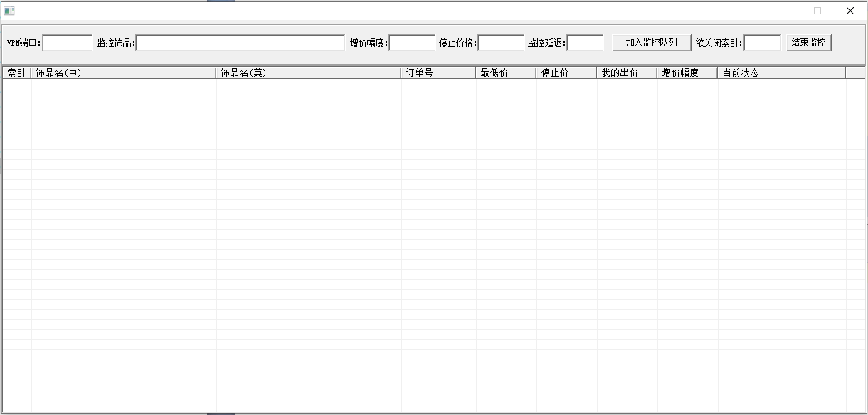Click inside the VPN端口 input field
This screenshot has height=415, width=868.
(65, 43)
